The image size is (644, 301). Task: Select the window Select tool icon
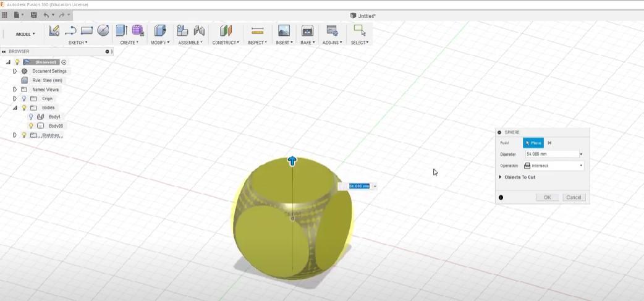360,31
